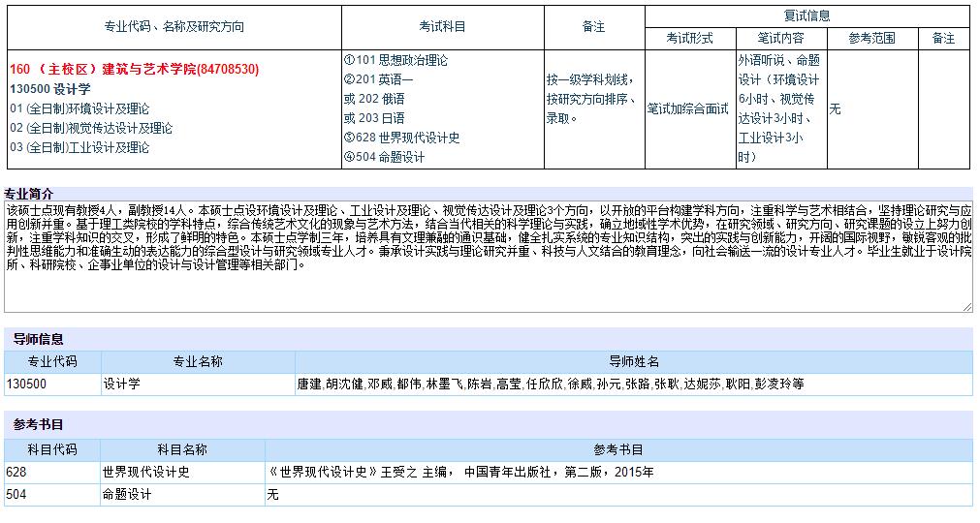Click direction 03 工业设计及理论
The image size is (980, 523).
(x=79, y=147)
